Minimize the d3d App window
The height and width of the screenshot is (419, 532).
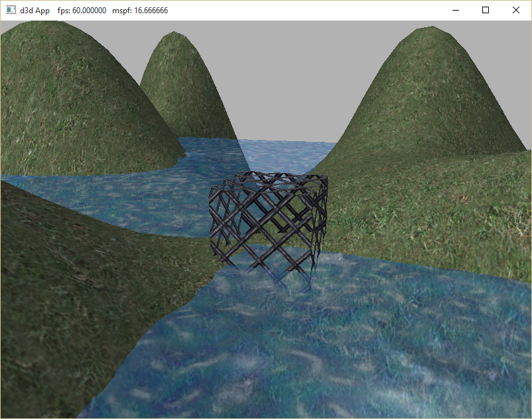(455, 11)
